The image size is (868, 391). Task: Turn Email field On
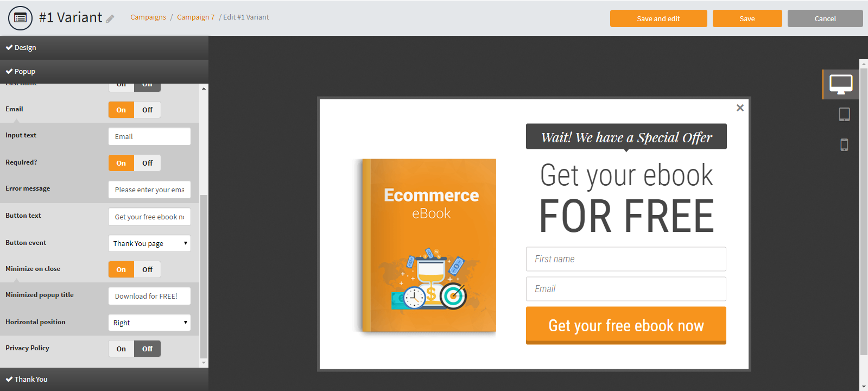coord(121,110)
